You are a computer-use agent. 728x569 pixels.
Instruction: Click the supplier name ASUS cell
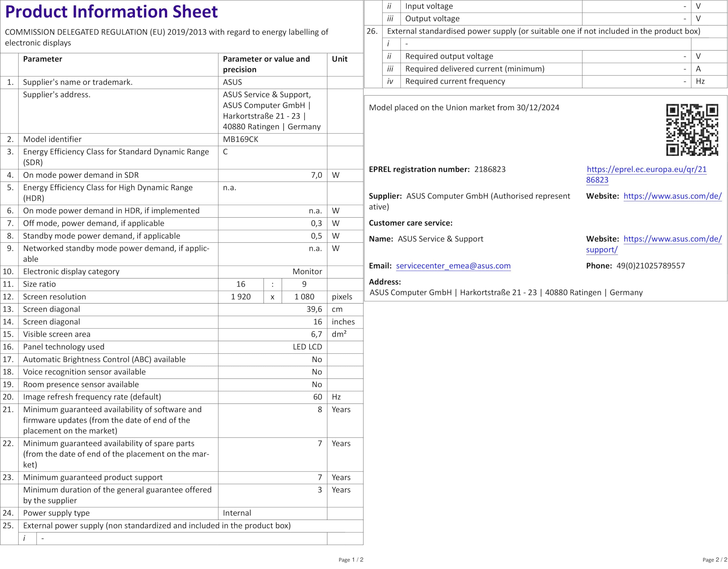(232, 82)
